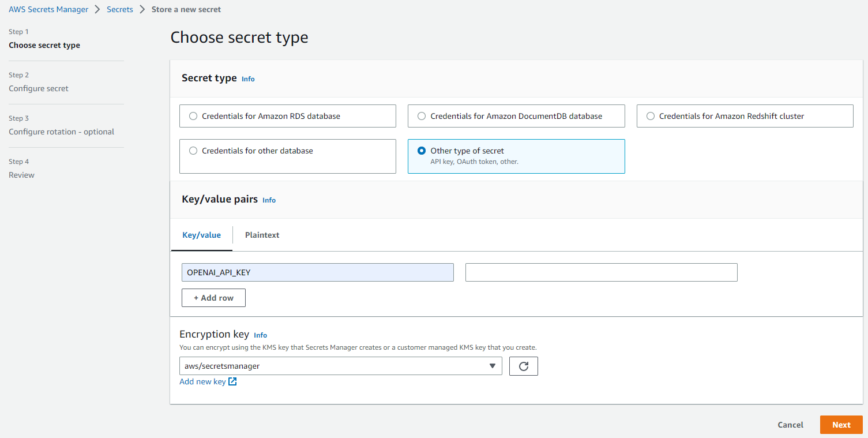
Task: Navigate to AWS Secrets Manager home
Action: (x=48, y=9)
